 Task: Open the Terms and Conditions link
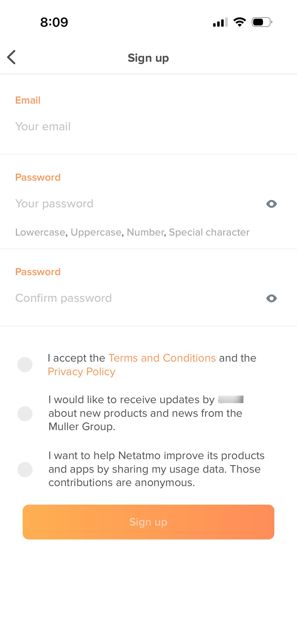pos(162,358)
